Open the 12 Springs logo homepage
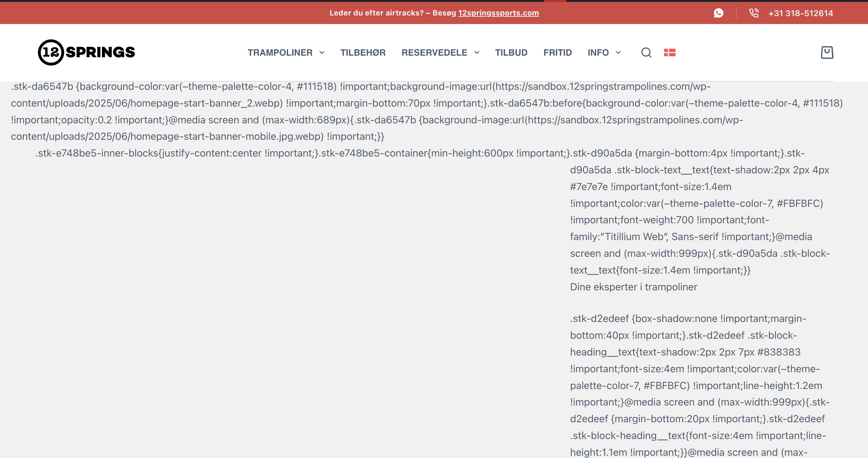868x458 pixels. click(x=86, y=52)
